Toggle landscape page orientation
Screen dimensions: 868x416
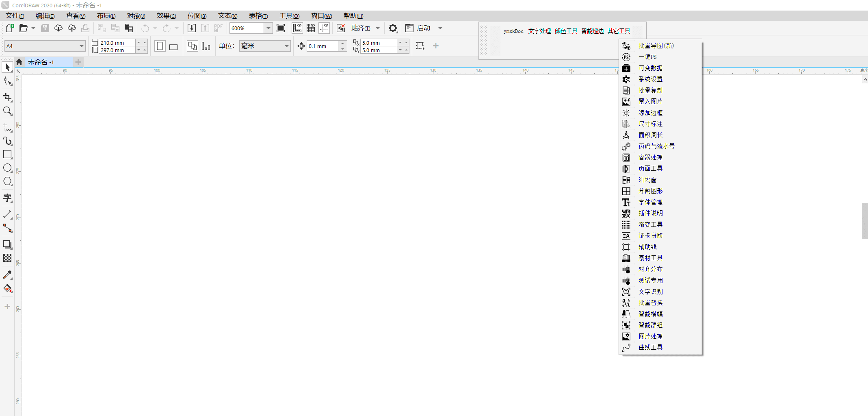click(173, 46)
